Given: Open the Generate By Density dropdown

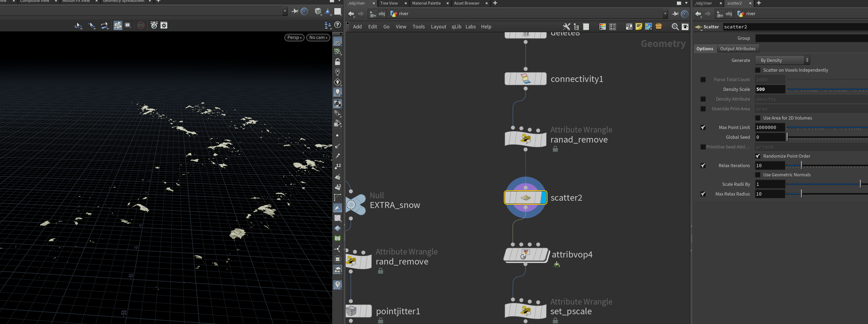Looking at the screenshot, I should 783,60.
